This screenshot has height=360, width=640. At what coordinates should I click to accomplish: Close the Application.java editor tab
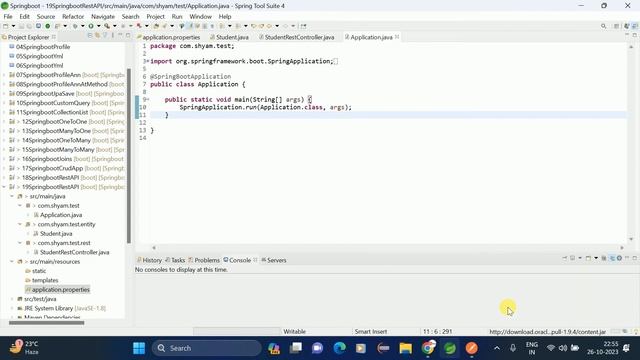(397, 37)
